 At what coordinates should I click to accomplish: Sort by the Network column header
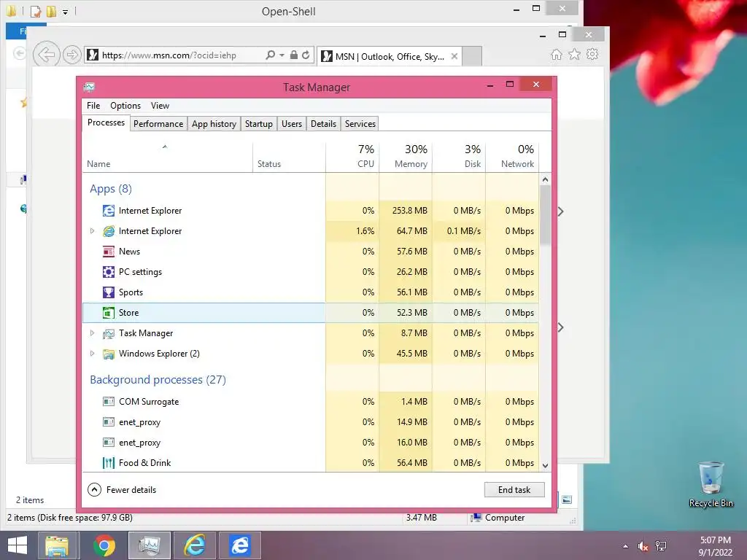(x=513, y=156)
